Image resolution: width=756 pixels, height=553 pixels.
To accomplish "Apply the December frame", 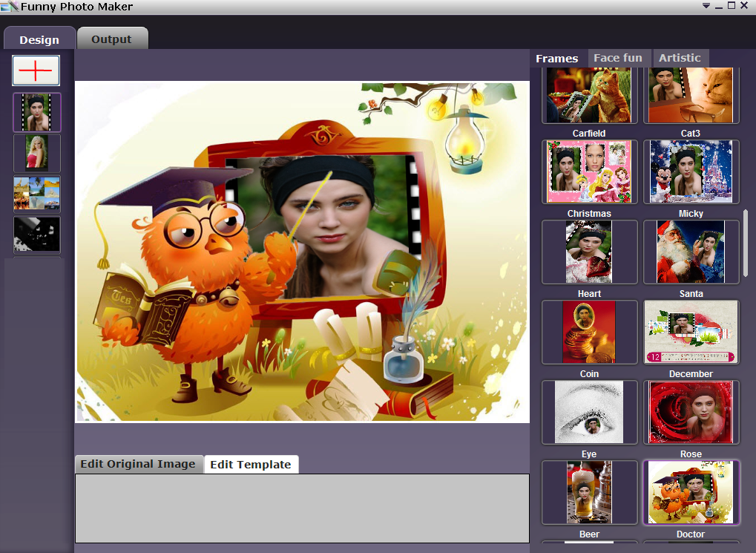I will (691, 332).
